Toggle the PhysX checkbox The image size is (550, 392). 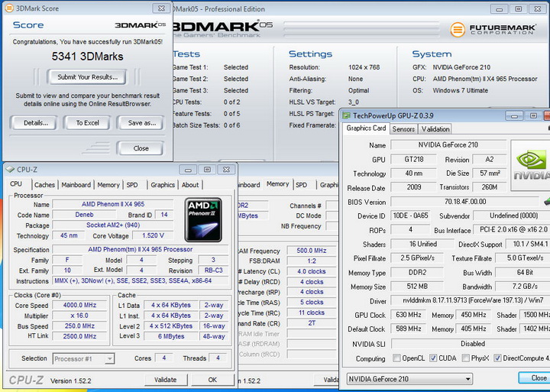click(465, 358)
